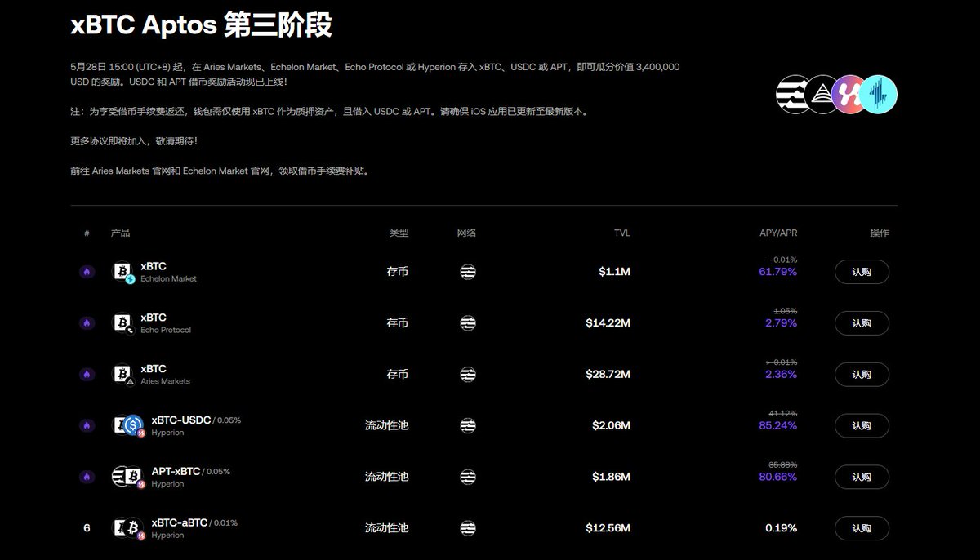Click the $28.72M TVL value
Image resolution: width=980 pixels, height=560 pixels.
608,374
